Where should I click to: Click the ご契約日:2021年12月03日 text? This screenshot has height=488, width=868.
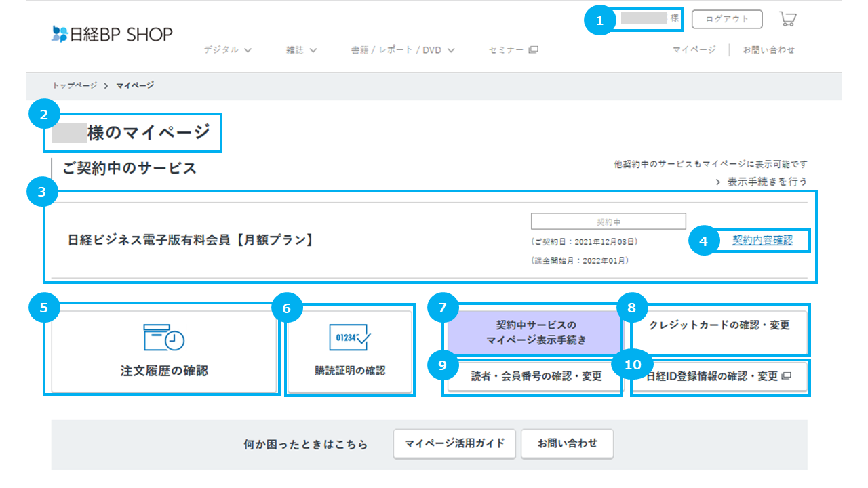[x=585, y=242]
